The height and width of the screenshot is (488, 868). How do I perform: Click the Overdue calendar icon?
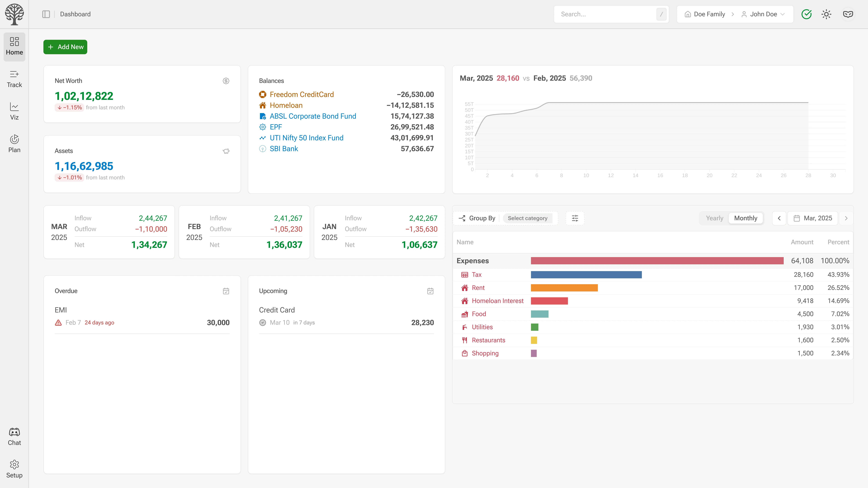click(226, 291)
